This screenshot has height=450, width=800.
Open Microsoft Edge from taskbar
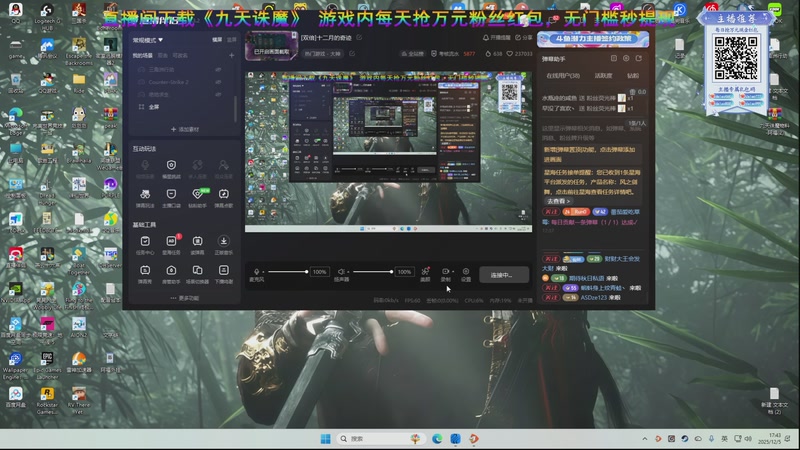click(x=437, y=439)
